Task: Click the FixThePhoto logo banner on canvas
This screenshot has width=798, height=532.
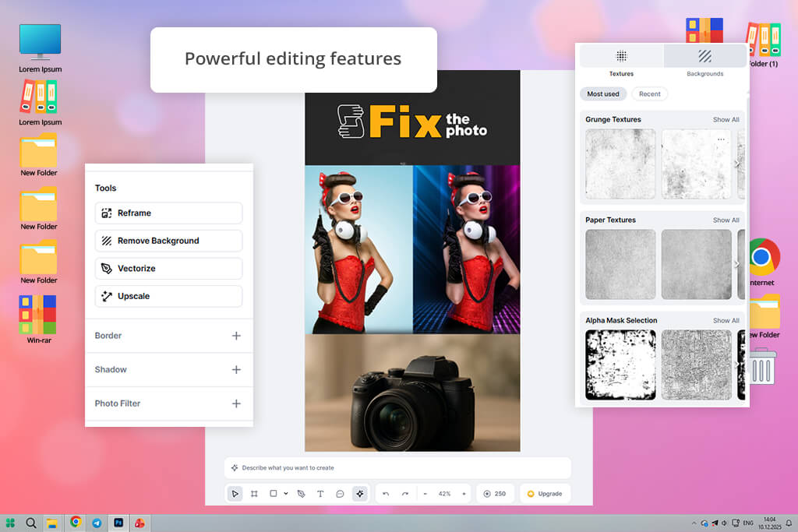Action: (x=412, y=122)
